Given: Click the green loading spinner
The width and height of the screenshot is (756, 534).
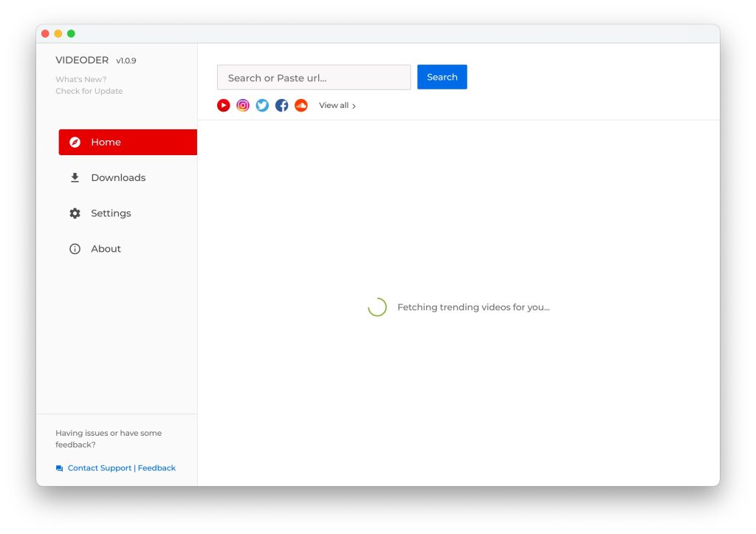Looking at the screenshot, I should pyautogui.click(x=377, y=307).
